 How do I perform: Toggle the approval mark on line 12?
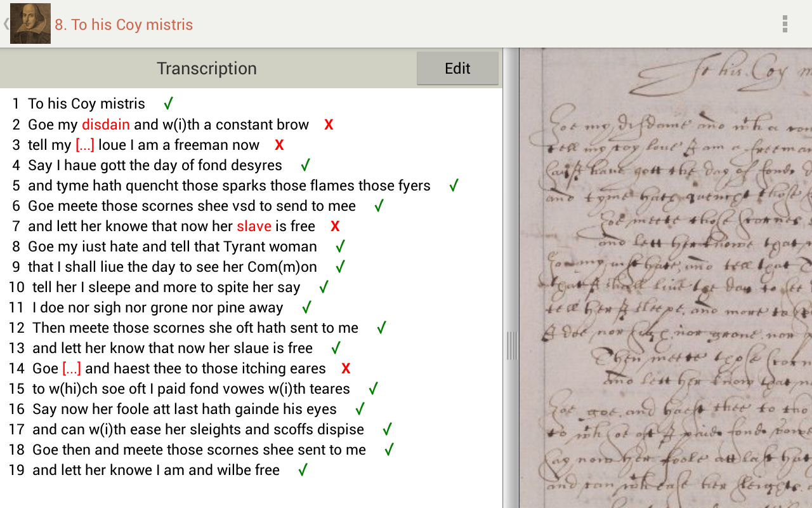(x=382, y=327)
